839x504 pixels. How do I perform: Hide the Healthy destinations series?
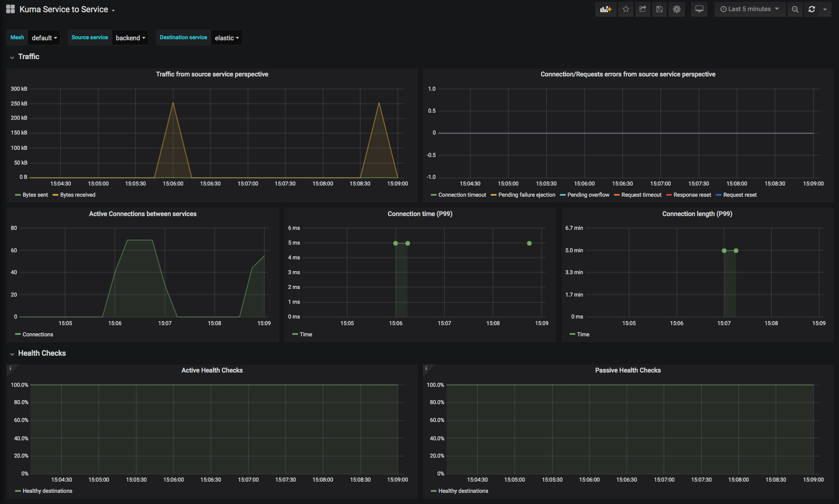(47, 491)
